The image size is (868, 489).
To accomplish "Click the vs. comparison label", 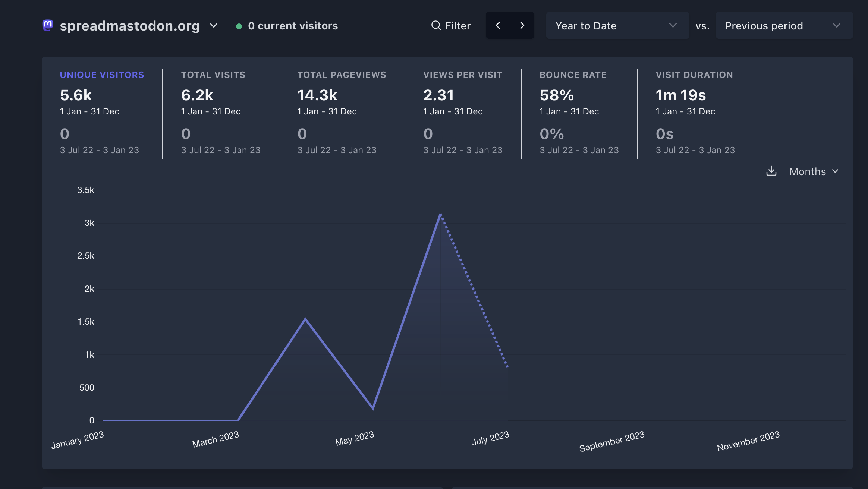I will click(x=702, y=26).
